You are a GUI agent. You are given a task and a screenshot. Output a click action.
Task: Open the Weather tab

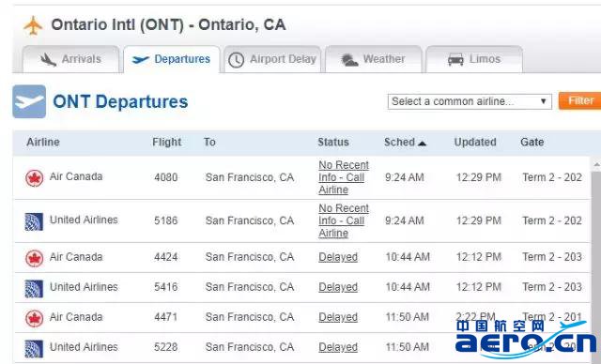point(374,59)
